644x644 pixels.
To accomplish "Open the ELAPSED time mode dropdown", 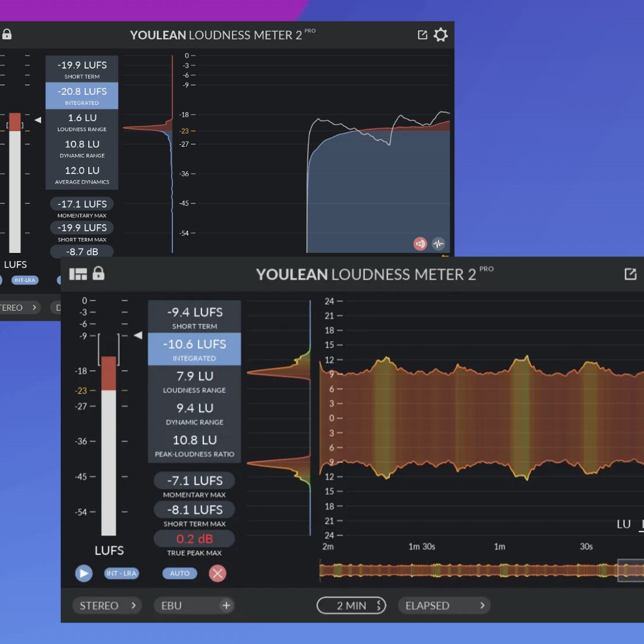I will (x=444, y=605).
